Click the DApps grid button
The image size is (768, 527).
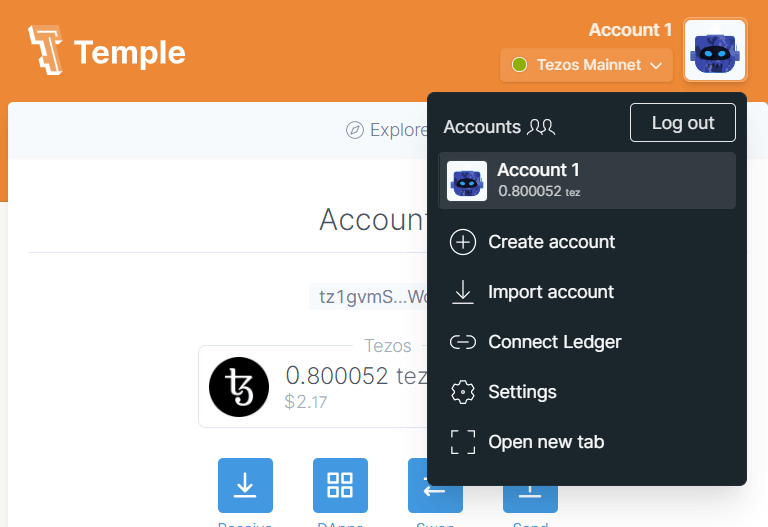click(340, 485)
